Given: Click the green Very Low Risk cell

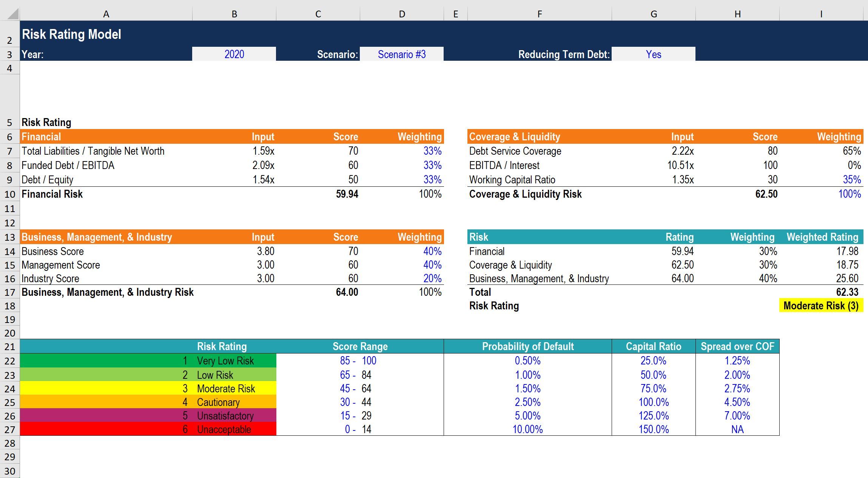Looking at the screenshot, I should coord(225,361).
